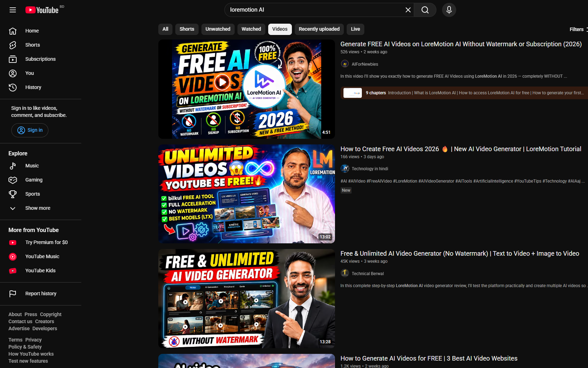Click the Privacy footer link
Image resolution: width=588 pixels, height=368 pixels.
(34, 340)
